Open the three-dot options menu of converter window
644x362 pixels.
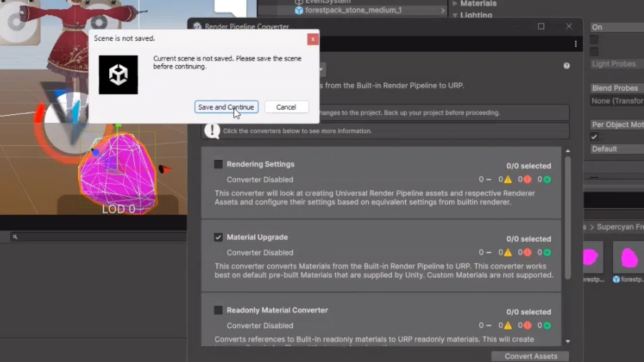[x=576, y=44]
